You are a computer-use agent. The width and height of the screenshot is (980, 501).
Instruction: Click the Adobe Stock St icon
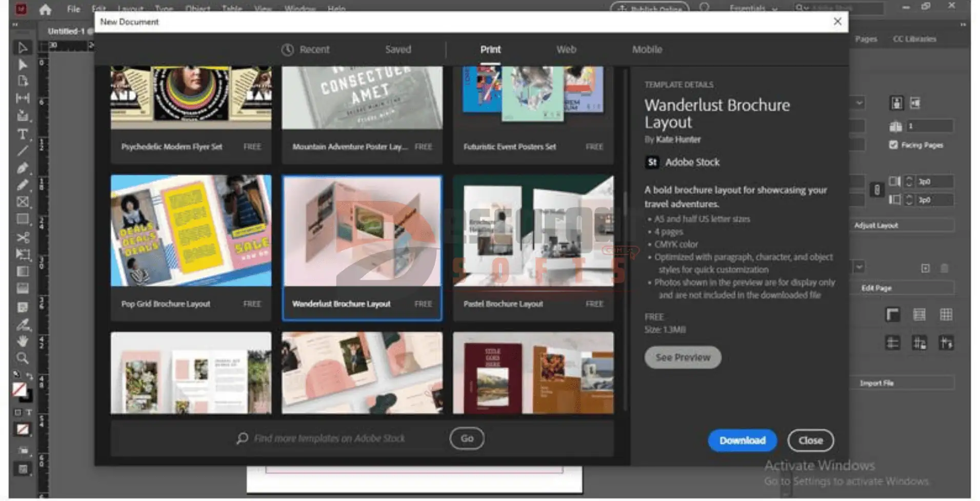pos(652,162)
